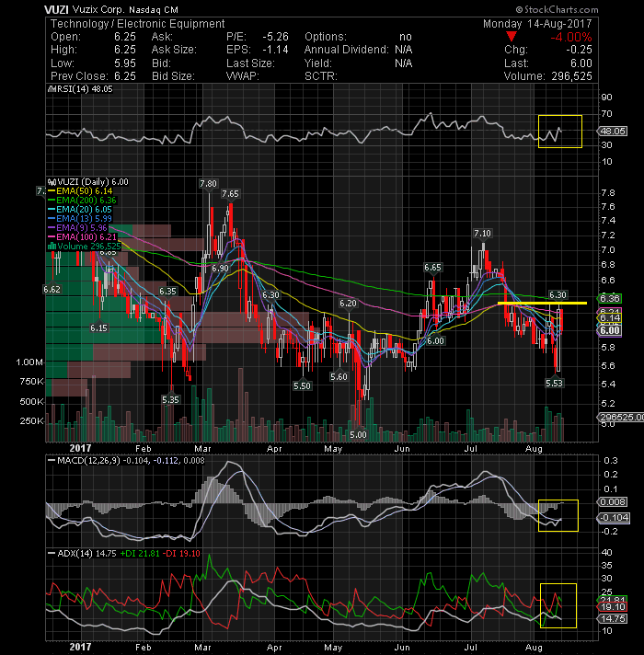Click the VWAP label
This screenshot has height=655, width=644.
[243, 76]
